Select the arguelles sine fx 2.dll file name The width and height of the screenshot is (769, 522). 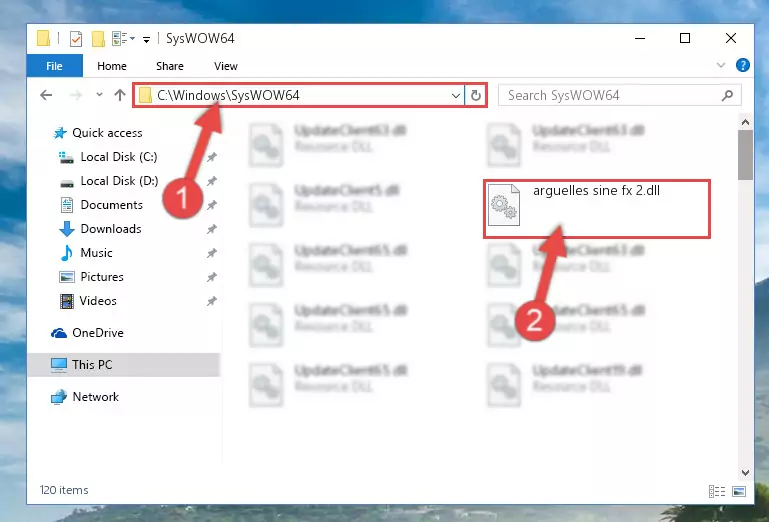pyautogui.click(x=596, y=191)
